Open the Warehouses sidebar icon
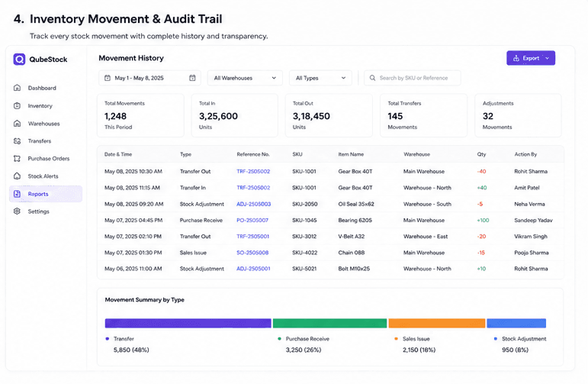This screenshot has width=588, height=384. [x=17, y=124]
